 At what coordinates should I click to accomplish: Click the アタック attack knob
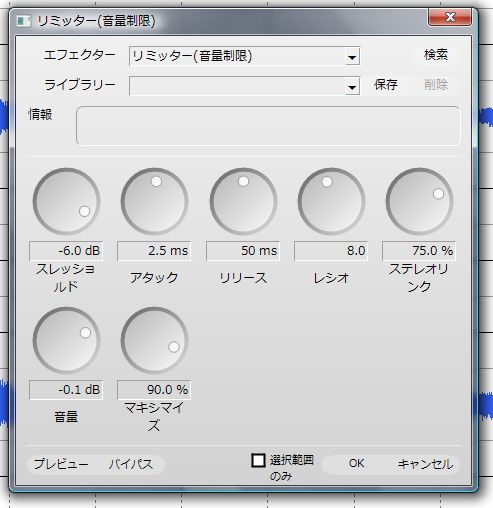click(154, 201)
